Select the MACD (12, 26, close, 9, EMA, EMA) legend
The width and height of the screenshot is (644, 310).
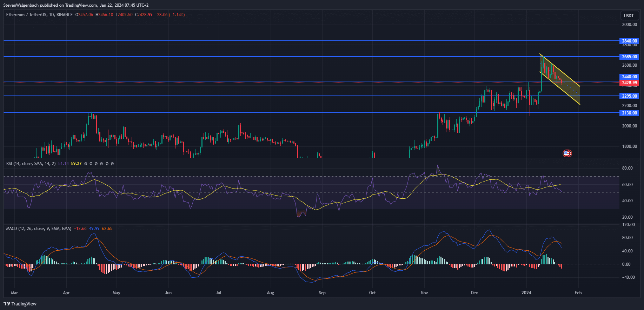point(39,229)
